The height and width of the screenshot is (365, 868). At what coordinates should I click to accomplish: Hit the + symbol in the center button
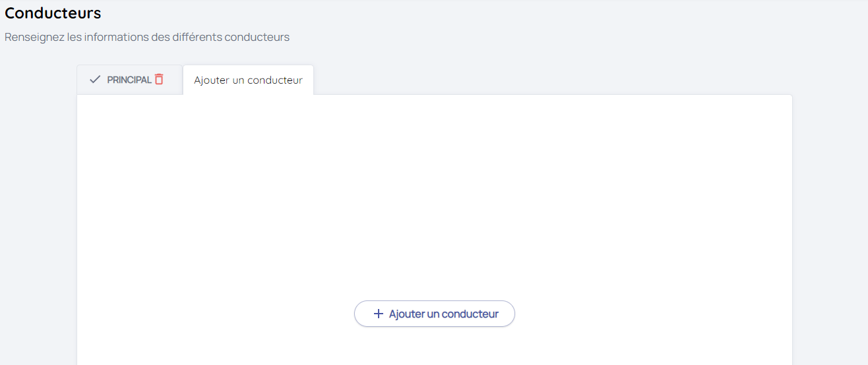coord(378,314)
